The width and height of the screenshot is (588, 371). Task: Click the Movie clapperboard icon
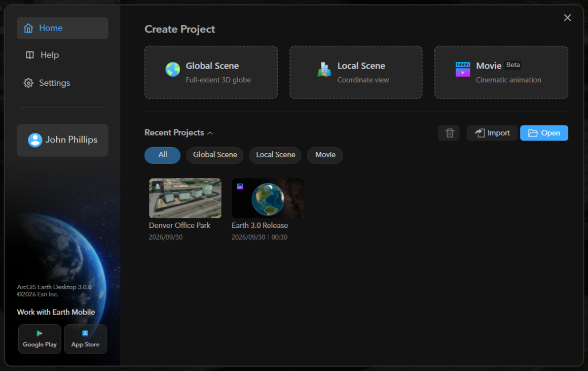[x=463, y=70]
